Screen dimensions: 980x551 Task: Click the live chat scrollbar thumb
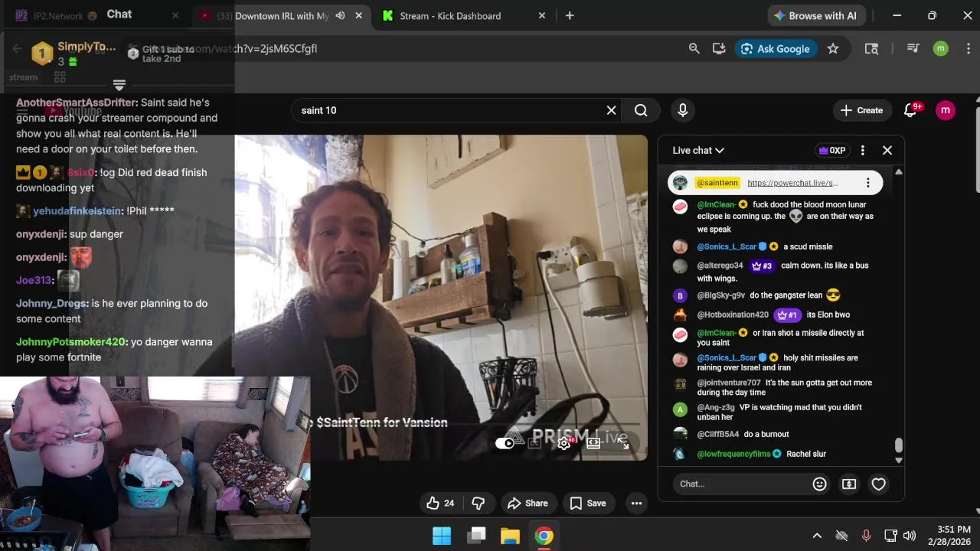coord(899,445)
